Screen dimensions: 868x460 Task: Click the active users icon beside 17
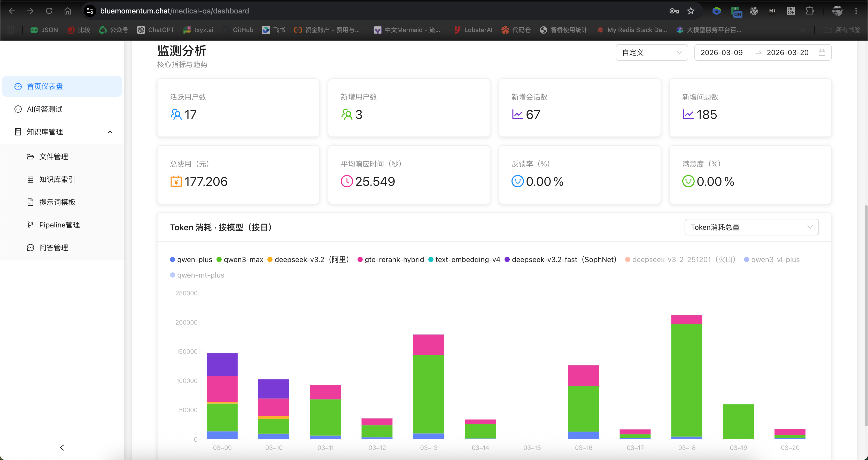coord(176,114)
